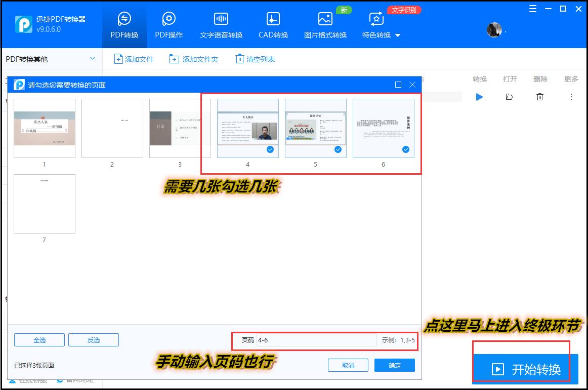Select the PDF转换 feature icon
Image resolution: width=588 pixels, height=390 pixels.
click(x=124, y=19)
